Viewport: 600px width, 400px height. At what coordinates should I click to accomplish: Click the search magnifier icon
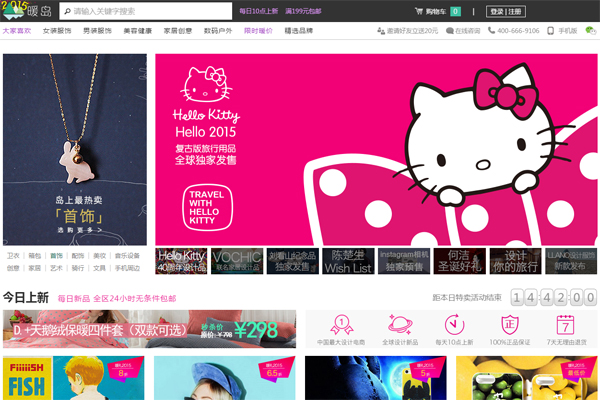(66, 12)
